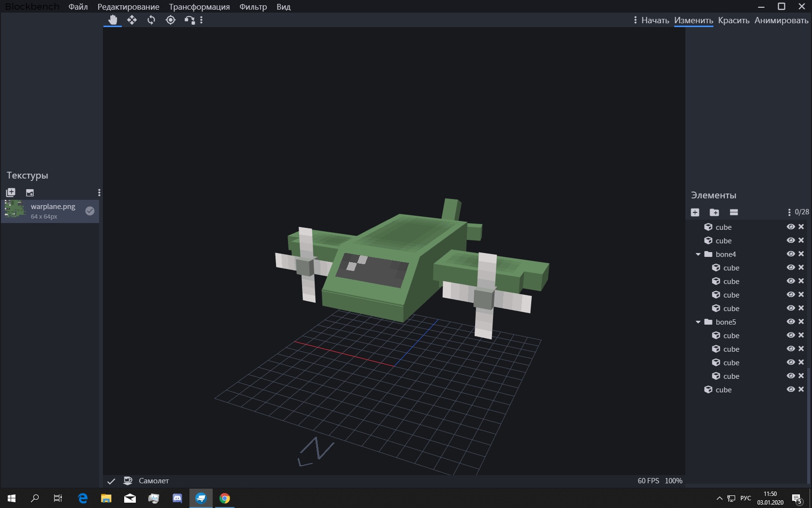
Task: Open the Текстуры panel three-dot menu
Action: tap(99, 193)
